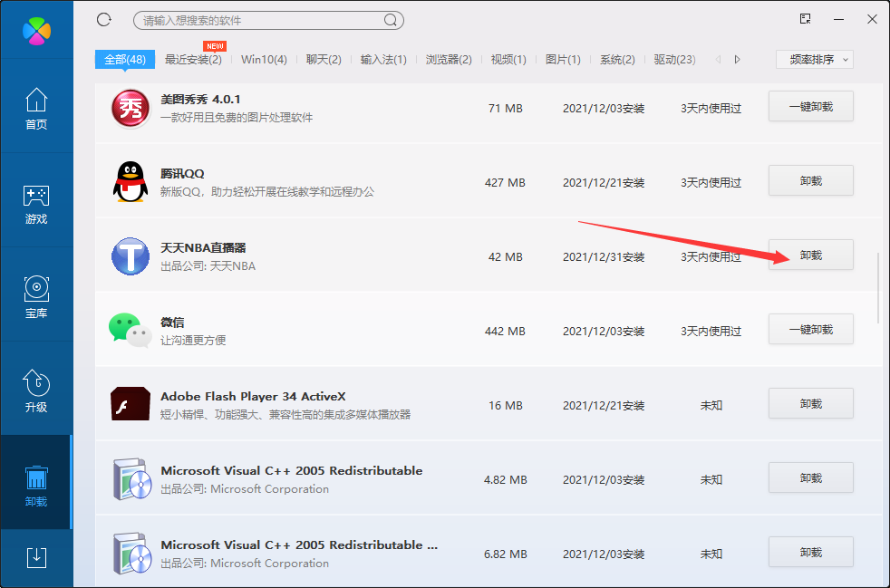Screen dimensions: 890x588
Task: Click the 一款好用且免费的图片处理软件 description
Action: click(x=237, y=118)
